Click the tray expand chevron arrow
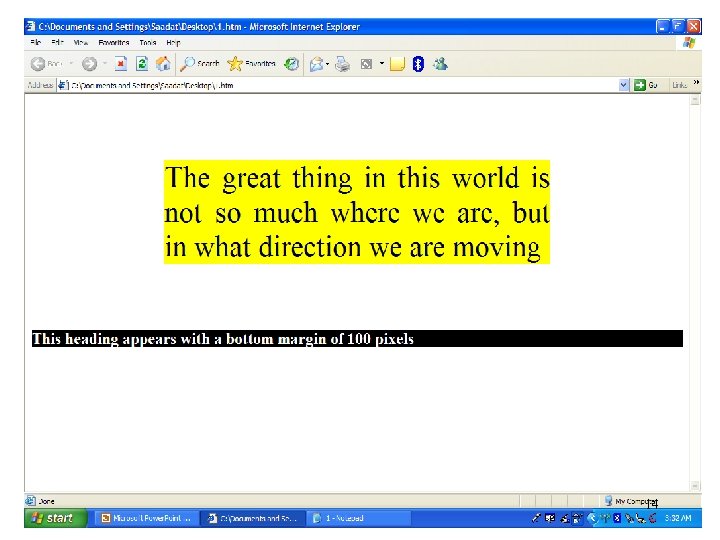The width and height of the screenshot is (720, 540). click(x=592, y=518)
